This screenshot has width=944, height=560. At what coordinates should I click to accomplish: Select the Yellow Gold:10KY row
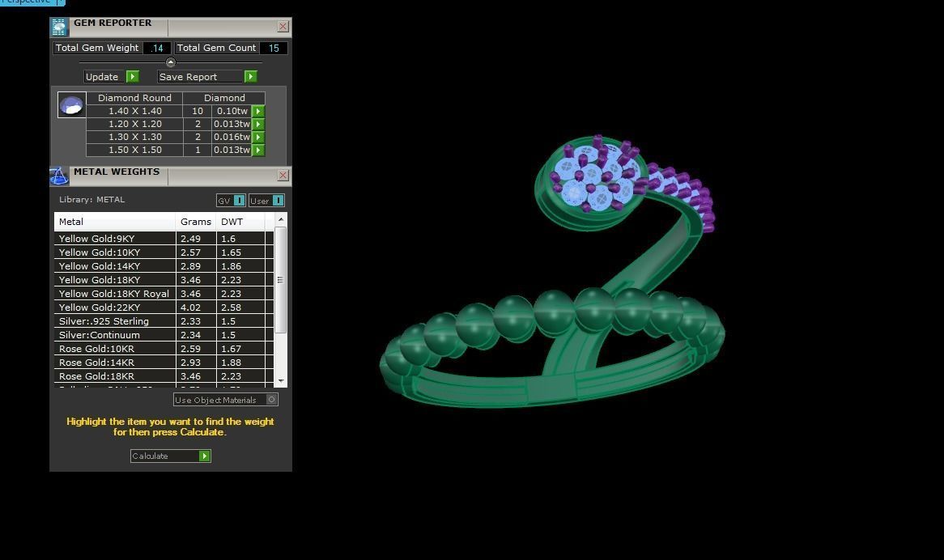[164, 252]
